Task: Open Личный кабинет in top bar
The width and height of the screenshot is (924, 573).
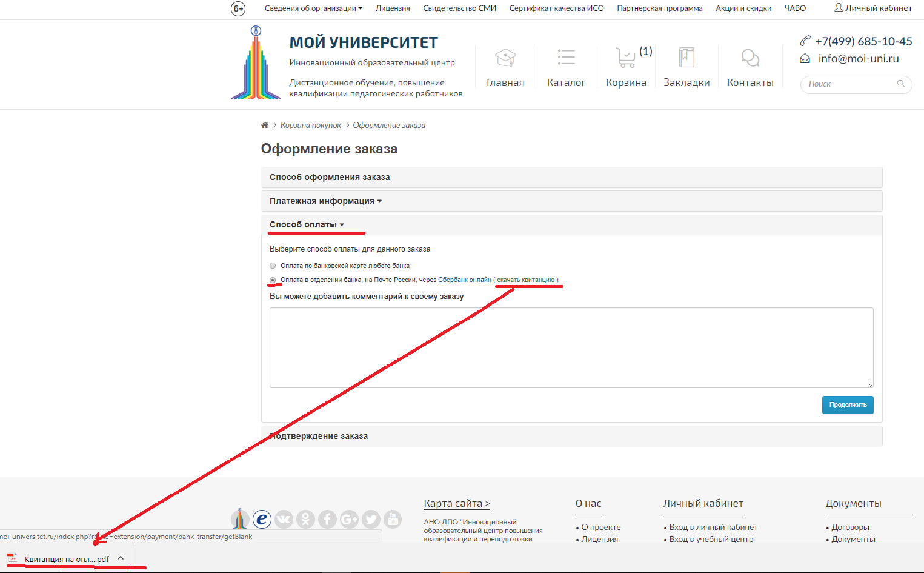Action: pyautogui.click(x=873, y=8)
